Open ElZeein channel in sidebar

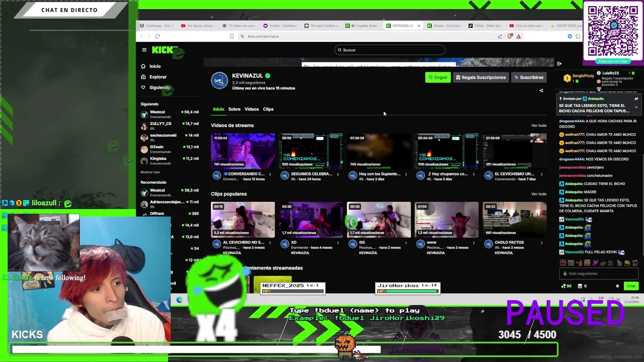[170, 149]
